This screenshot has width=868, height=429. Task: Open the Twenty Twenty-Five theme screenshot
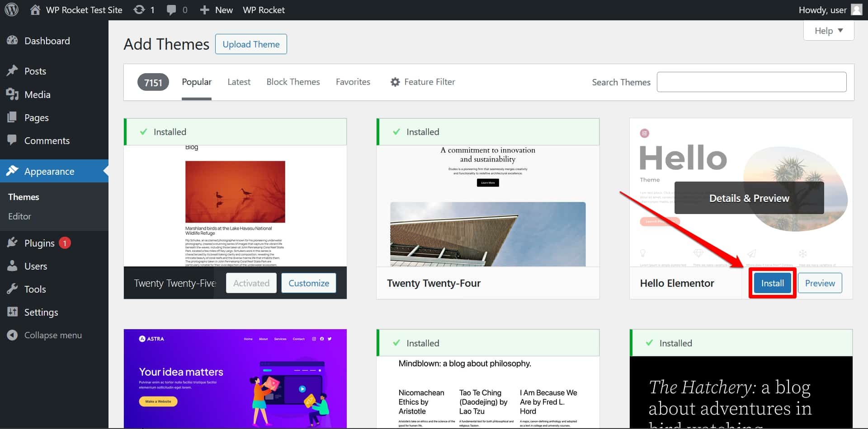click(x=235, y=206)
